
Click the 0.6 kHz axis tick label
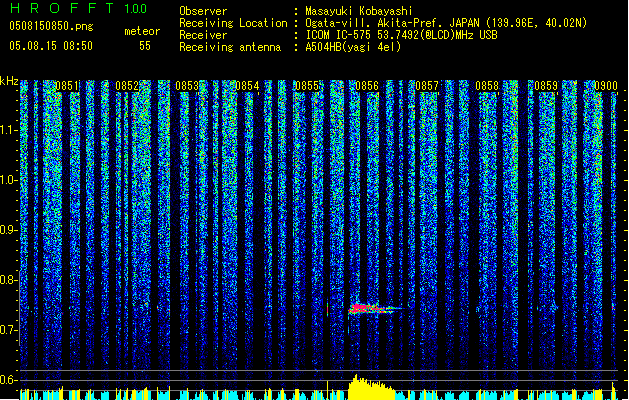click(8, 380)
